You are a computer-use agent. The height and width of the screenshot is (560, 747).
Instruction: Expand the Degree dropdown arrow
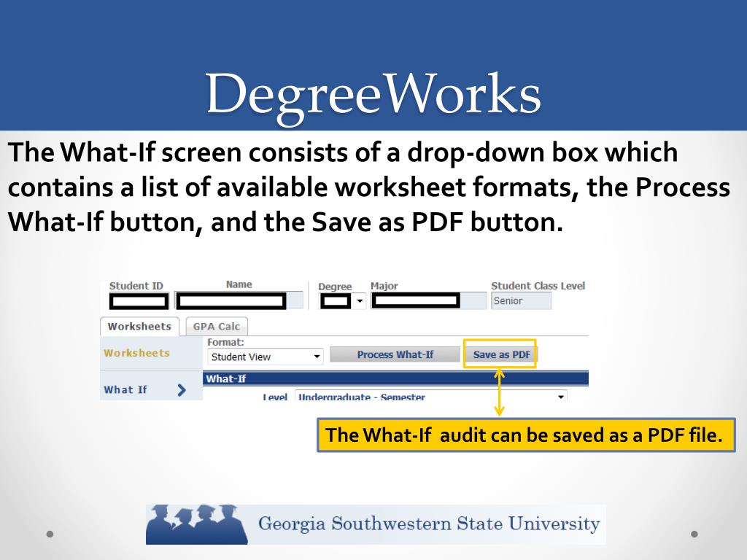(x=360, y=301)
